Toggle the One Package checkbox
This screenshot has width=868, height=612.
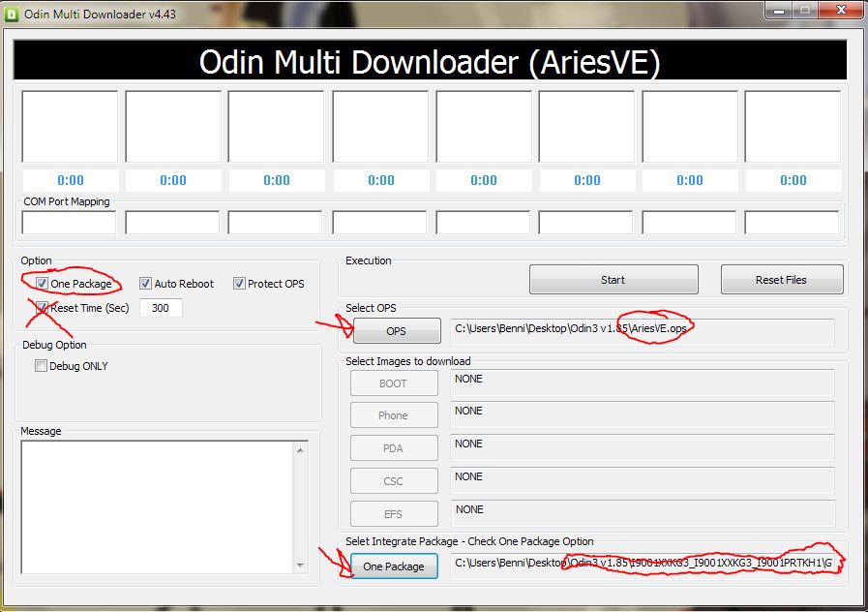pos(42,284)
